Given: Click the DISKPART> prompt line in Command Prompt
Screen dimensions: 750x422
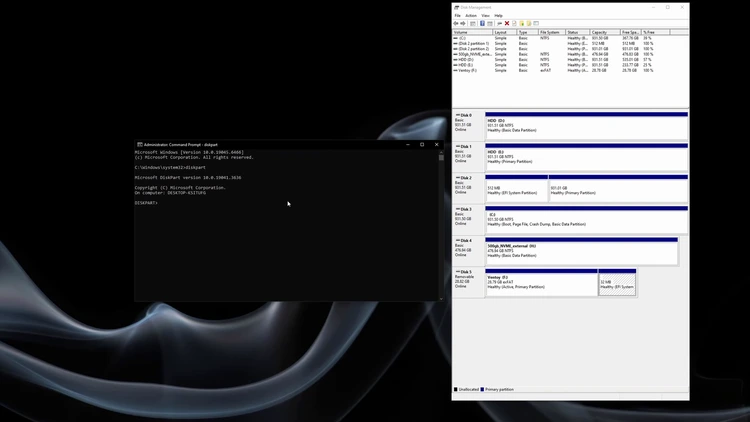Looking at the screenshot, I should point(146,203).
